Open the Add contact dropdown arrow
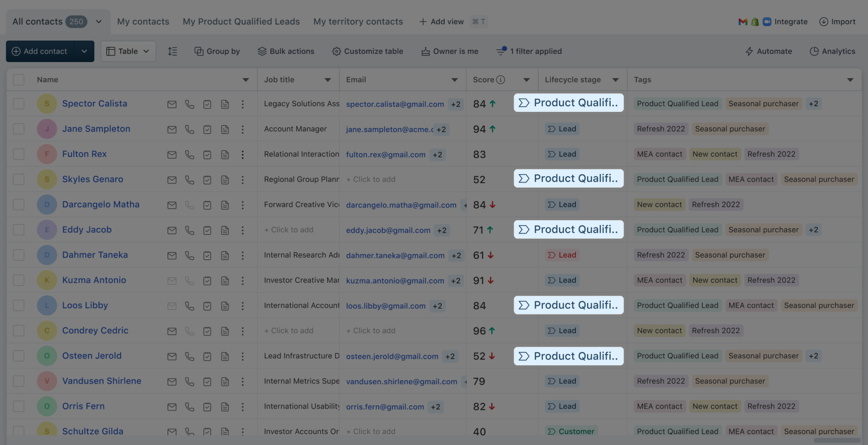This screenshot has width=868, height=445. pos(84,51)
